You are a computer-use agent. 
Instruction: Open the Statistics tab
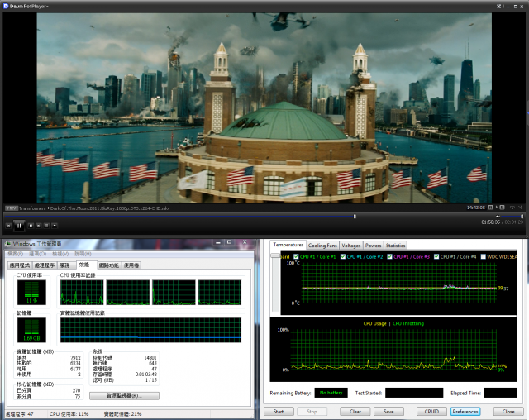coord(395,246)
